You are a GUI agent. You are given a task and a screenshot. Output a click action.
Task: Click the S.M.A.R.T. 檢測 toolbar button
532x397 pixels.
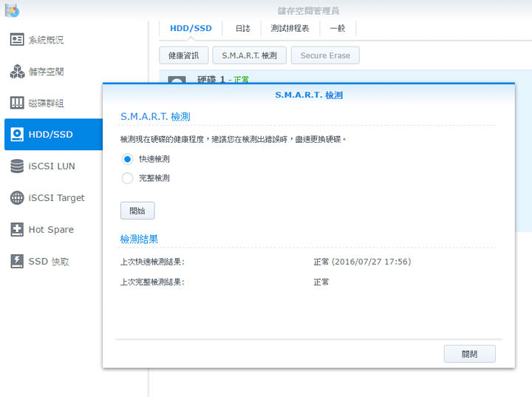click(249, 55)
